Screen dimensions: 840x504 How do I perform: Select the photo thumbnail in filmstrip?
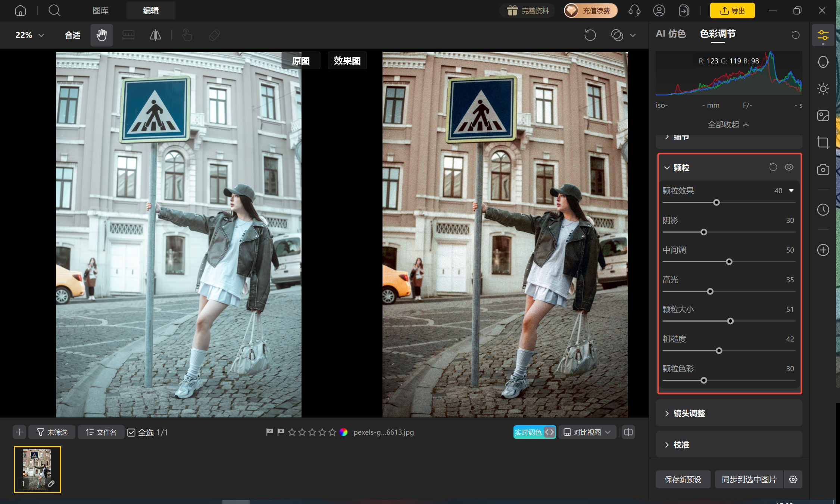(x=37, y=469)
